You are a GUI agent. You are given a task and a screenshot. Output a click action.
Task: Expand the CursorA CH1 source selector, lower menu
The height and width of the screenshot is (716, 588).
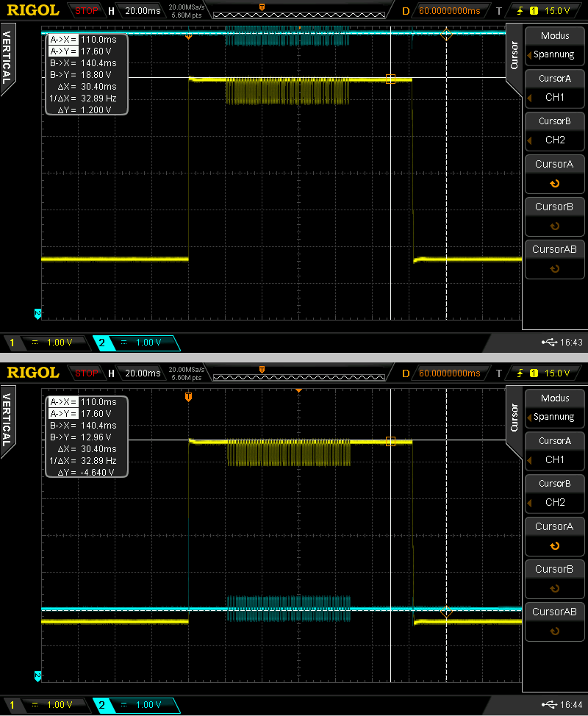[554, 450]
